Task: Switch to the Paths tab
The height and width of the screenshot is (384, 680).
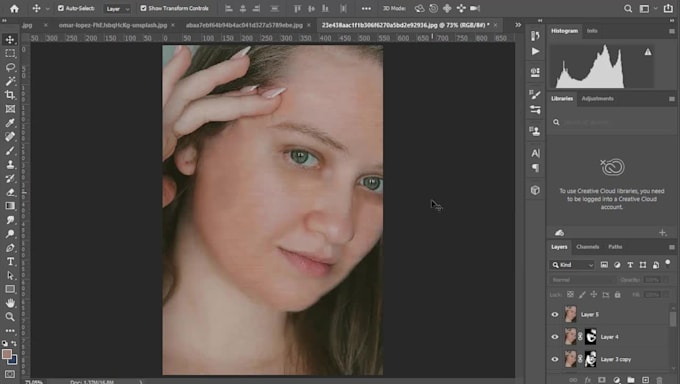Action: 615,247
